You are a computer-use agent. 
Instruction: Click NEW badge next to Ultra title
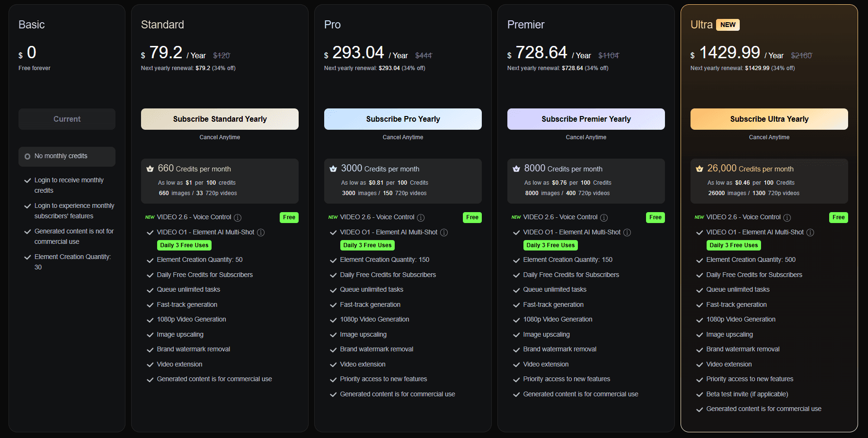[x=728, y=25]
